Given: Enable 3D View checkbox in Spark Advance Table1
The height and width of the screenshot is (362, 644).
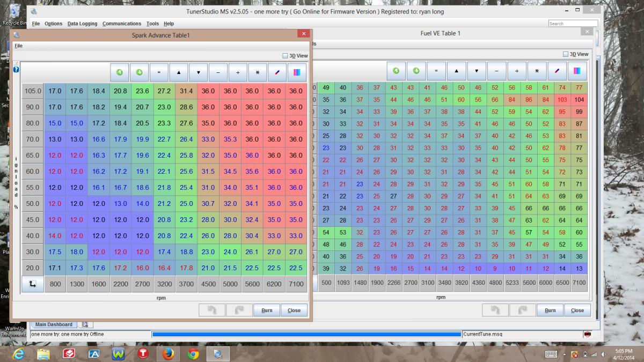Looking at the screenshot, I should pos(286,56).
